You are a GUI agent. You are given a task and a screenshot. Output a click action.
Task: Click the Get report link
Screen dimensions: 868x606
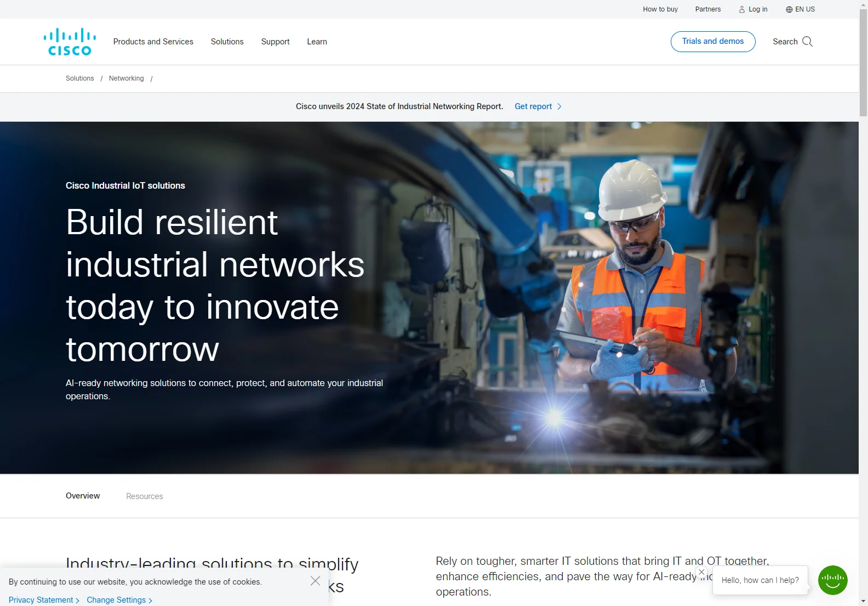(533, 106)
